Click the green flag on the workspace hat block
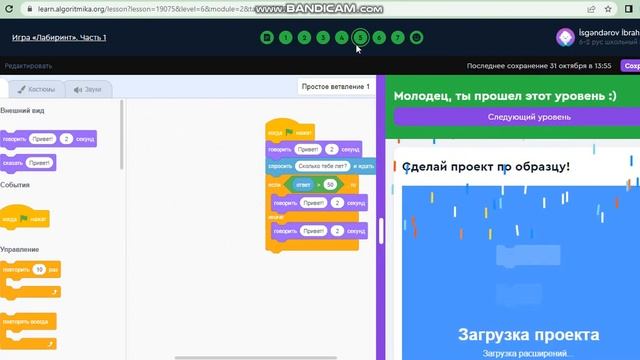 click(289, 132)
